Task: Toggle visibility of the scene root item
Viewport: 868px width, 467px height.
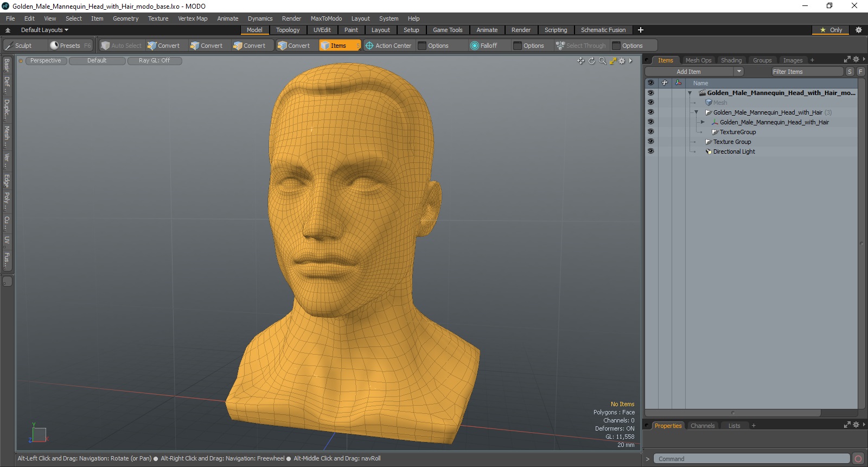Action: click(x=650, y=93)
